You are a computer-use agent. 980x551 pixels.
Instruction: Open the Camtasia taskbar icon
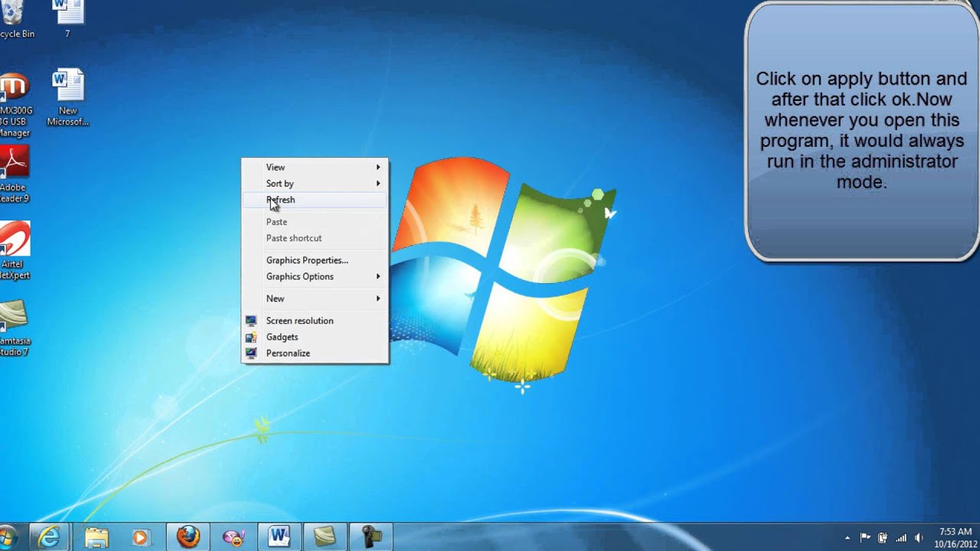(x=325, y=537)
